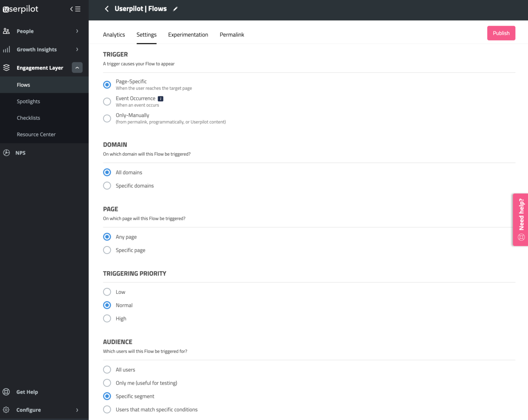Click the Get Help icon
This screenshot has height=420, width=528.
(x=6, y=392)
